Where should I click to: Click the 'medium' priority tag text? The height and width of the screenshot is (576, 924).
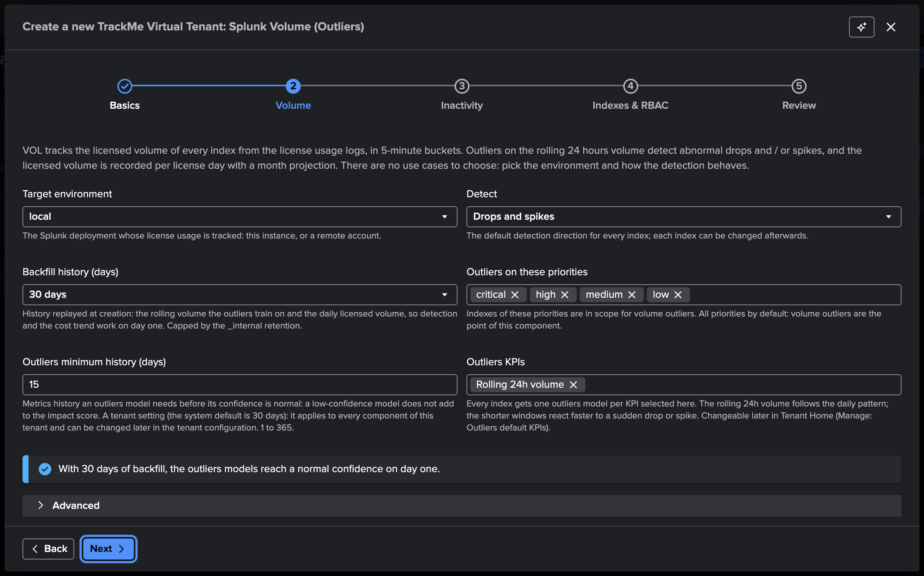pyautogui.click(x=604, y=294)
